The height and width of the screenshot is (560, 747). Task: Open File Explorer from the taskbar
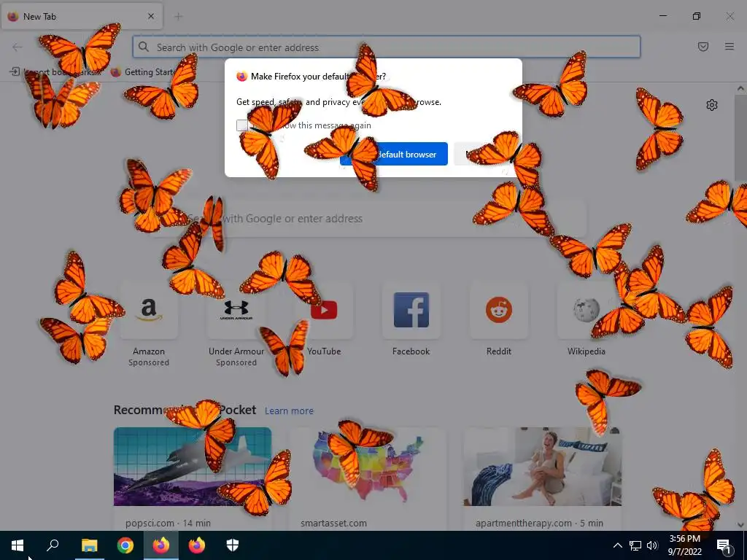[x=89, y=545]
